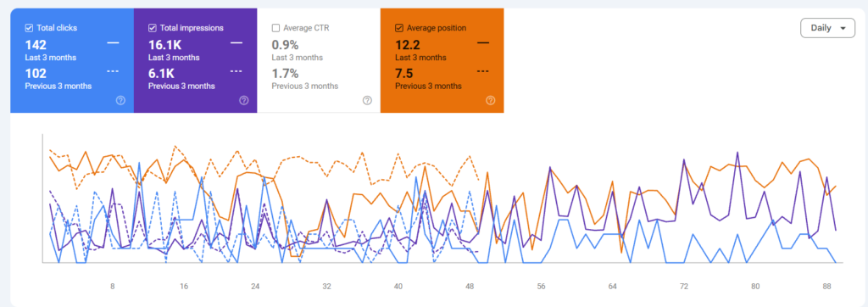Uncheck the Average position checkbox

tap(399, 28)
